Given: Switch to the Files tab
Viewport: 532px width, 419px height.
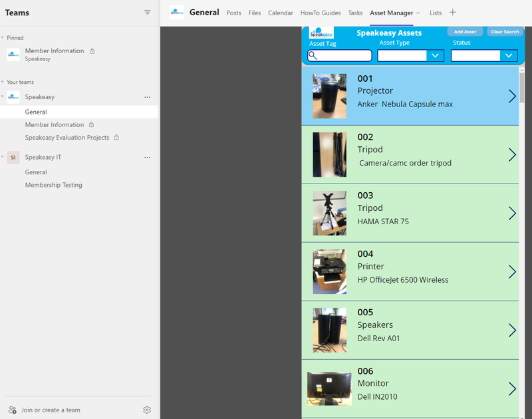Looking at the screenshot, I should (x=255, y=13).
